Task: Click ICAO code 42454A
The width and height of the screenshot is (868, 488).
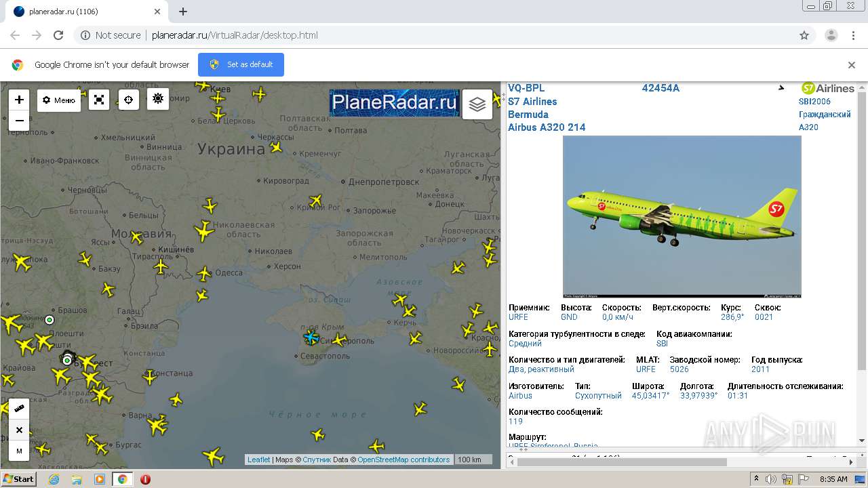Action: click(x=660, y=88)
